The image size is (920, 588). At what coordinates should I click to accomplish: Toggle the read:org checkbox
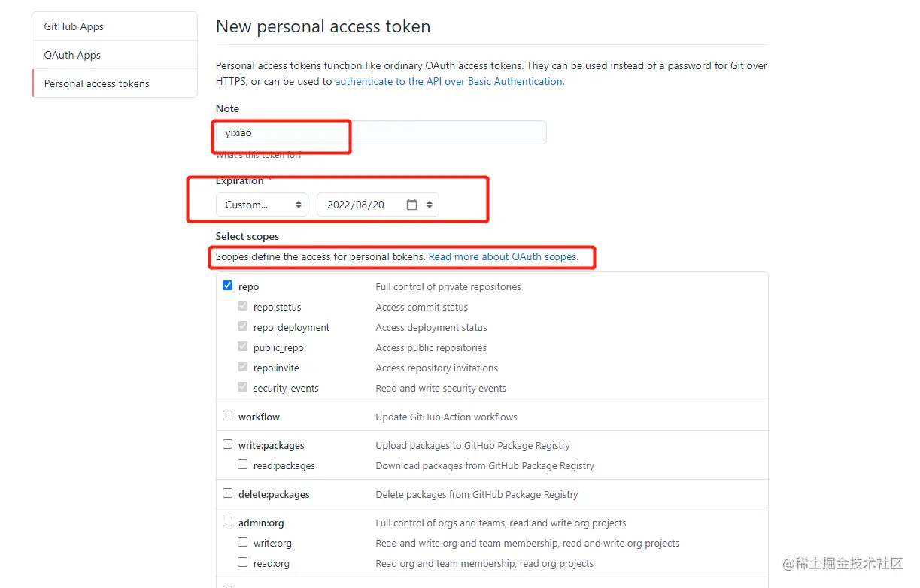(x=243, y=562)
